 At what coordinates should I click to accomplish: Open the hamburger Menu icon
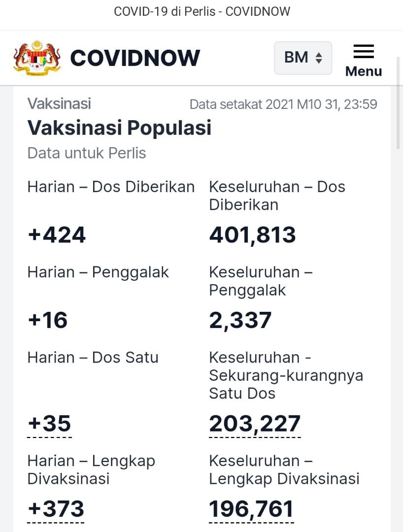363,52
